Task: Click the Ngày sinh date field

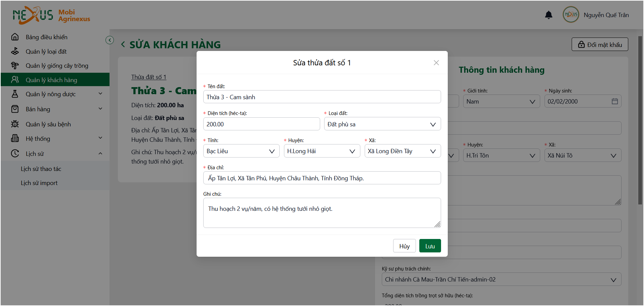Action: [x=583, y=102]
